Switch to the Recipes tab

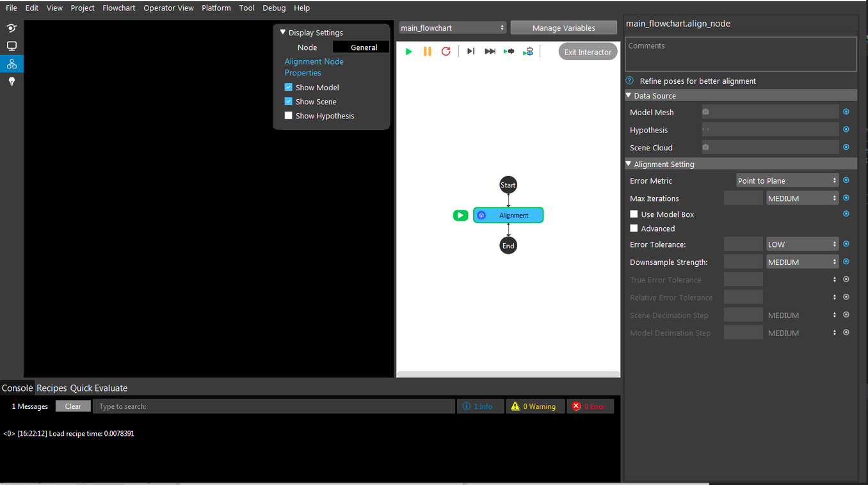tap(52, 388)
